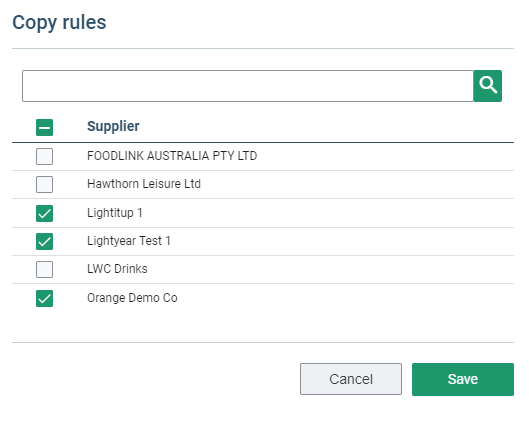
Task: Cancel the Copy rules dialog
Action: coord(351,379)
